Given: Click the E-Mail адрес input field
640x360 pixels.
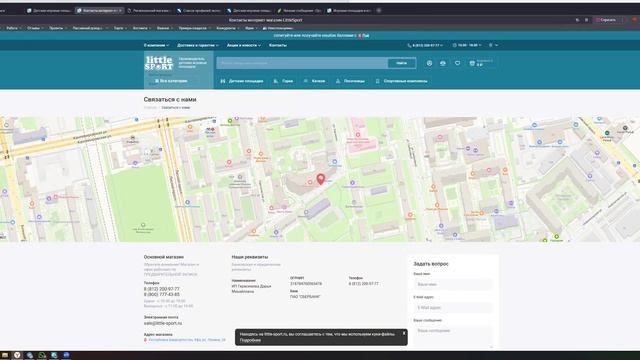Looking at the screenshot, I should 453,307.
